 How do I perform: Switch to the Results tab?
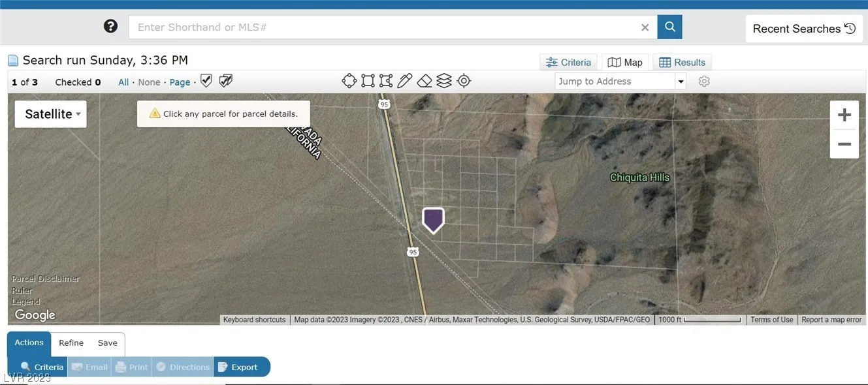[683, 63]
